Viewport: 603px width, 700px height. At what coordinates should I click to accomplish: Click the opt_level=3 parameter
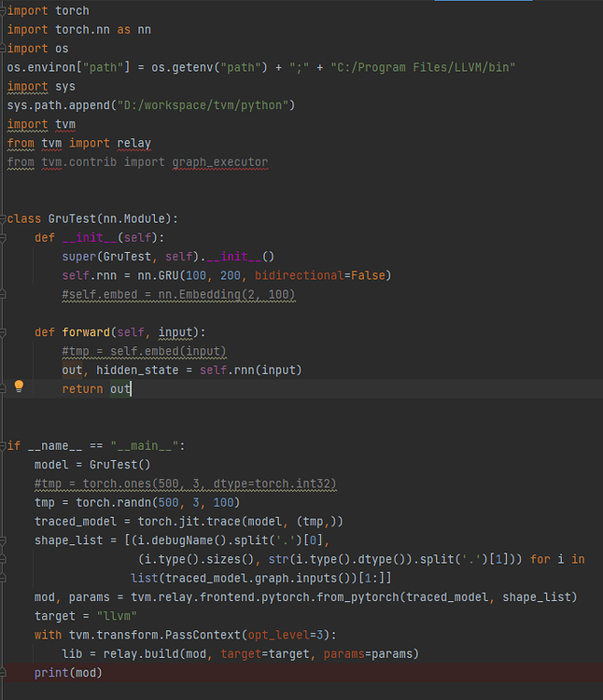click(285, 636)
